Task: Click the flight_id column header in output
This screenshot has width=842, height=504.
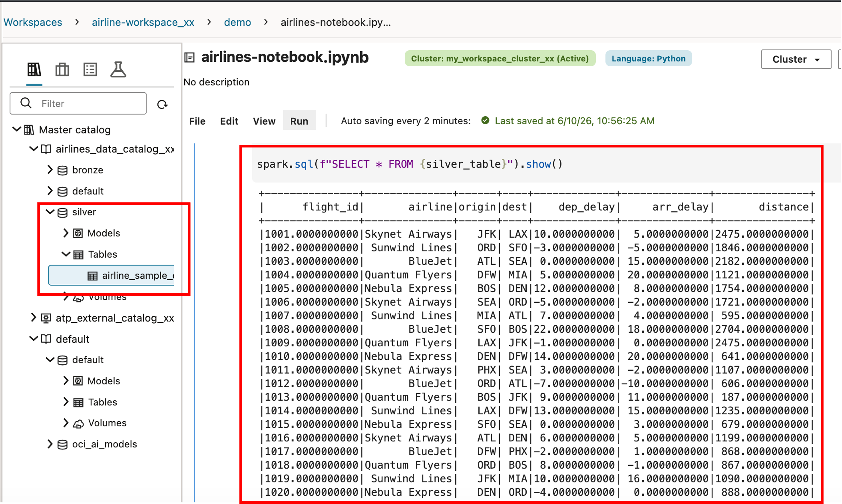Action: (331, 207)
